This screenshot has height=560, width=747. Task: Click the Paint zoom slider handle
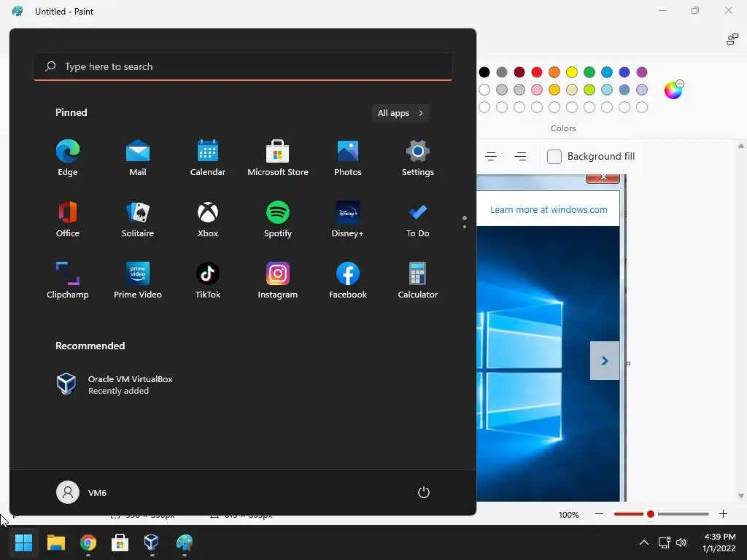[x=650, y=514]
